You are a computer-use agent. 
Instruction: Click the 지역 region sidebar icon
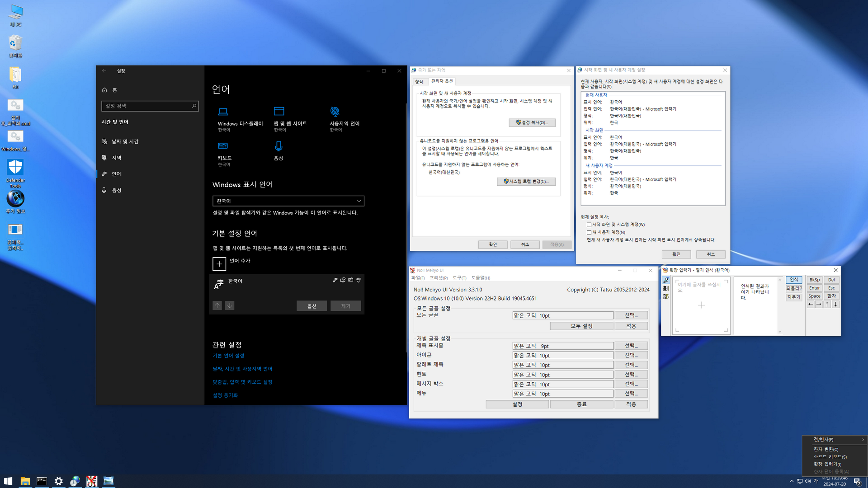104,158
